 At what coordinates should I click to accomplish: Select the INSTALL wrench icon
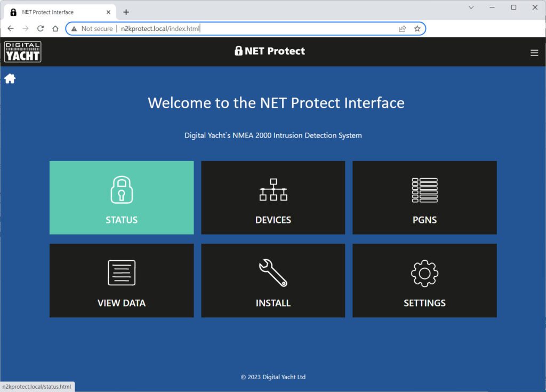coord(272,272)
